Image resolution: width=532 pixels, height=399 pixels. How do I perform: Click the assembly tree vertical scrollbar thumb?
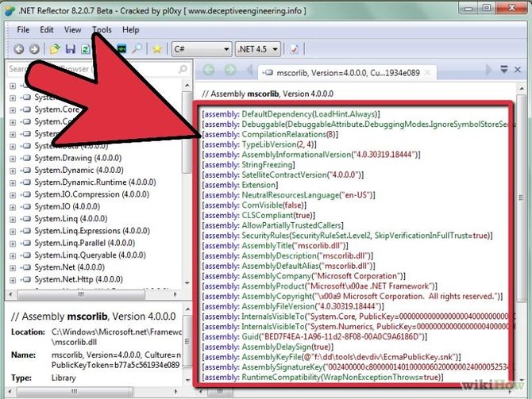tap(187, 132)
